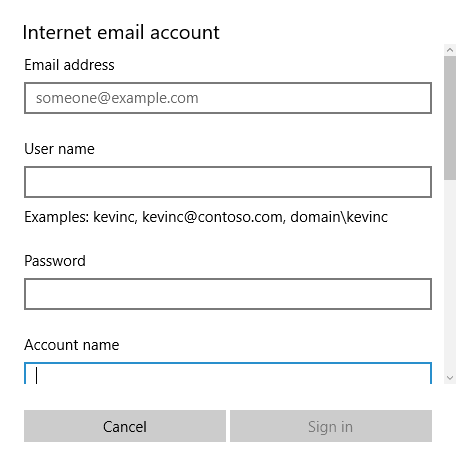Click the text cursor in Account name
The image size is (456, 456).
[x=37, y=375]
